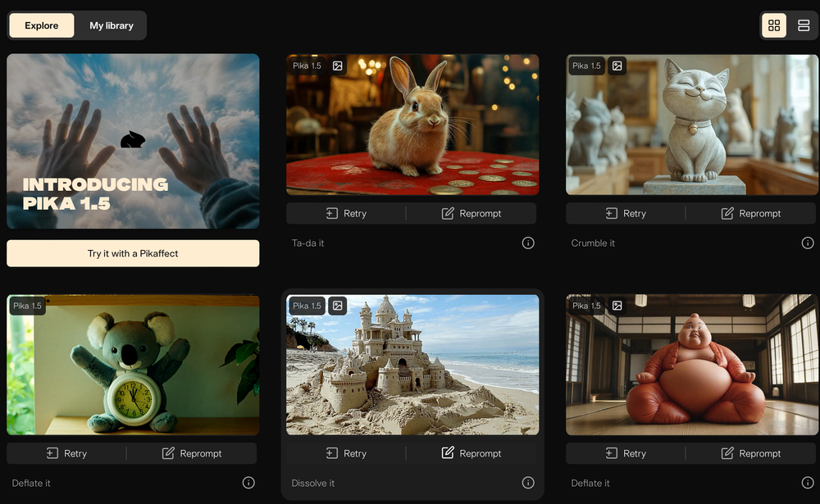
Task: Show info for Dissolve it video
Action: 528,483
